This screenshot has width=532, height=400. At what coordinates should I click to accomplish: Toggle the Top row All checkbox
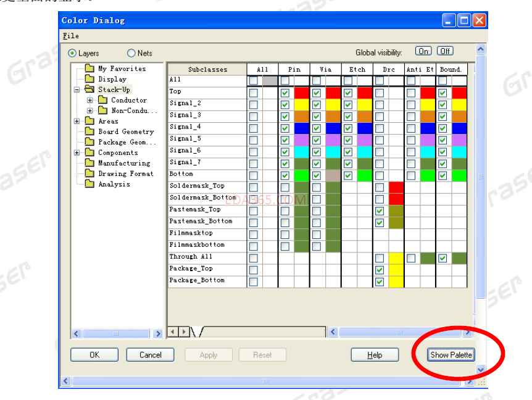[x=254, y=93]
